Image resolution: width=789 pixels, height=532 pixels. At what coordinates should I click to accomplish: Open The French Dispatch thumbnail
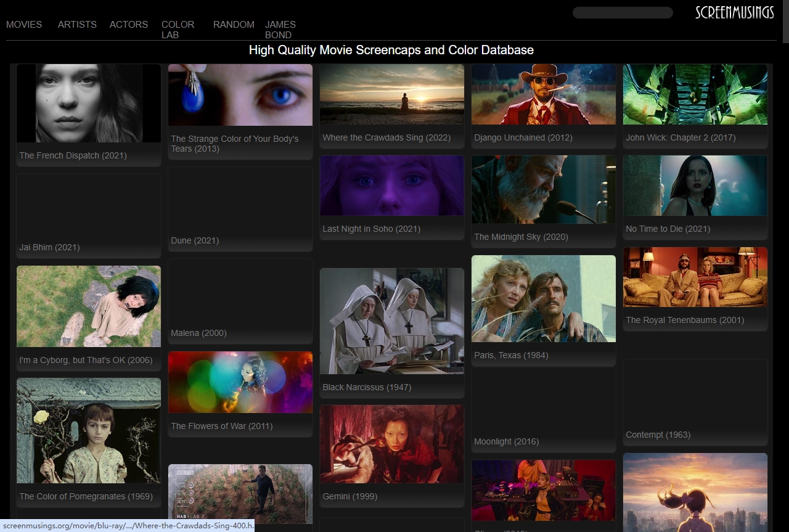(89, 104)
